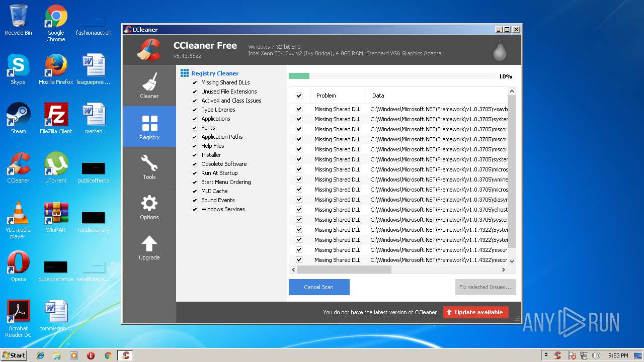Toggle Windows Services checkbox

(195, 209)
